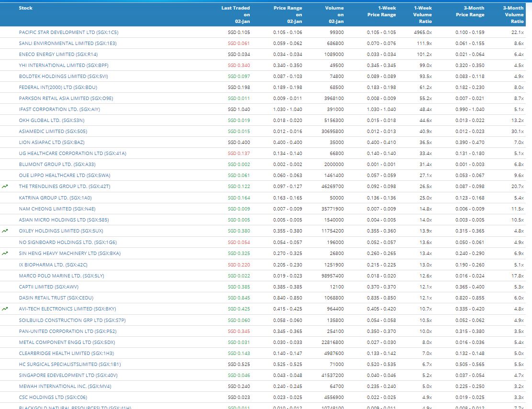This screenshot has width=532, height=409.
Task: Click Pacific Star 1-week ratio 4965.0x
Action: point(423,32)
